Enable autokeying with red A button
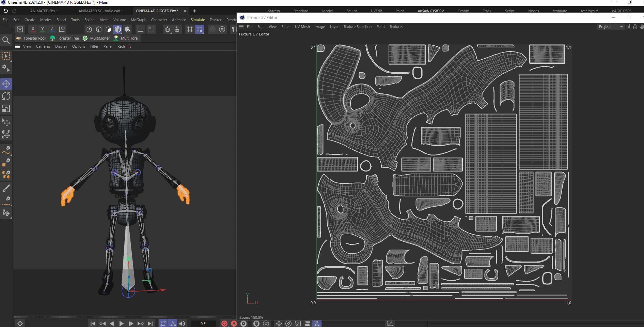 coord(234,324)
